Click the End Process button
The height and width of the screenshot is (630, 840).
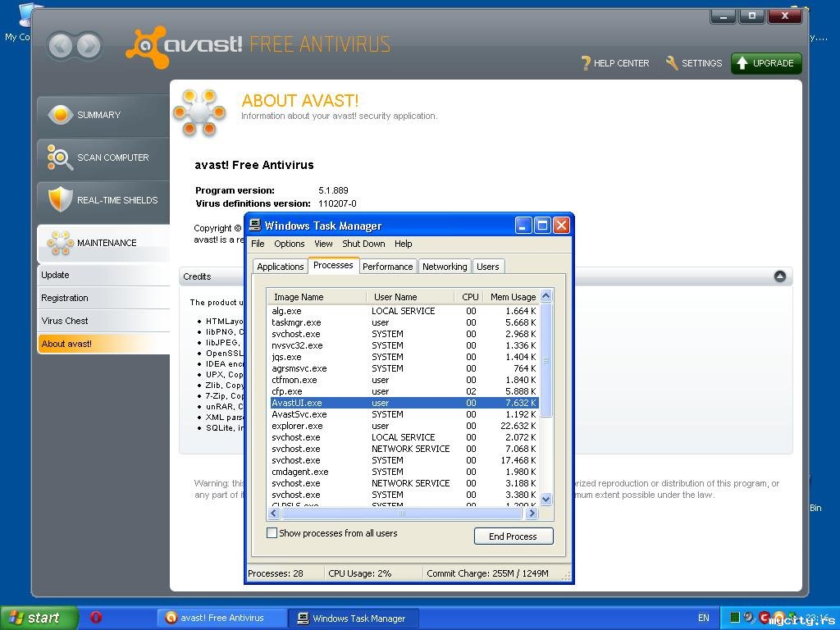[x=514, y=536]
